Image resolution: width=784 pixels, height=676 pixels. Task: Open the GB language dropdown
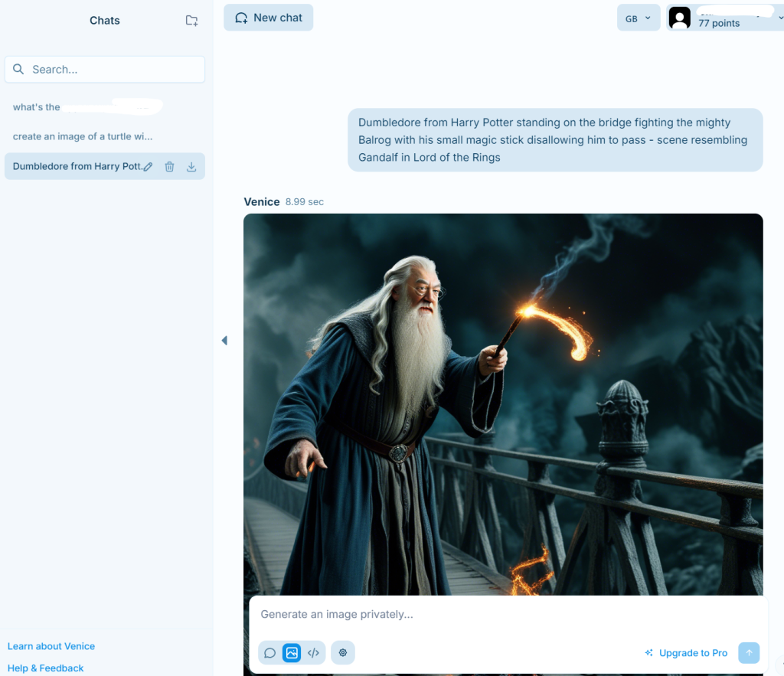pyautogui.click(x=639, y=18)
